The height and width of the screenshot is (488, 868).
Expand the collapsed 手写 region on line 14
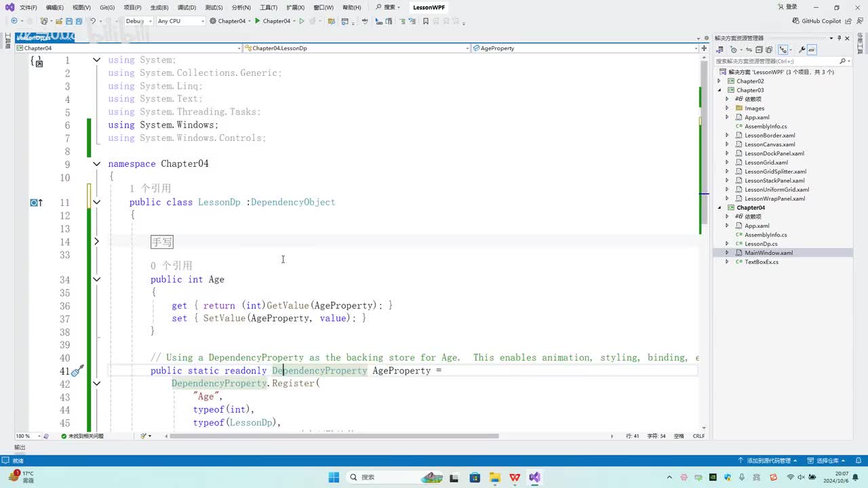[96, 241]
